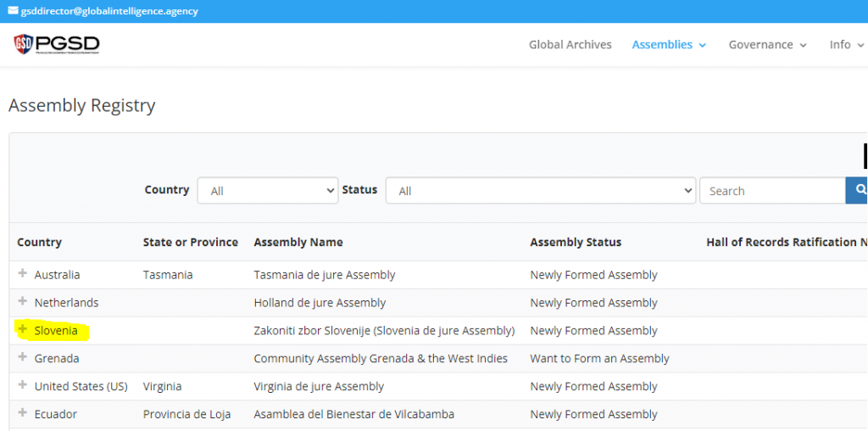
Task: Sort by Assembly Name column header
Action: (x=298, y=242)
